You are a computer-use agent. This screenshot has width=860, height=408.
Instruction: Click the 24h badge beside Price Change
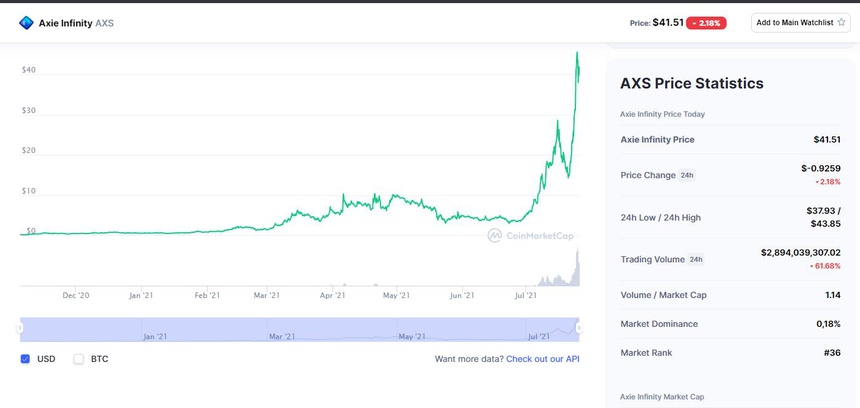687,175
